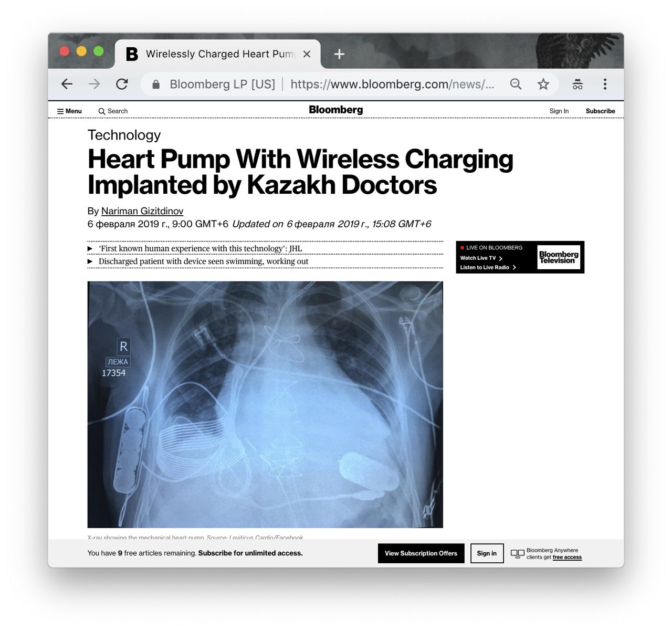Image resolution: width=672 pixels, height=631 pixels.
Task: Click the zoom magnifier icon in address bar
Action: [x=516, y=84]
